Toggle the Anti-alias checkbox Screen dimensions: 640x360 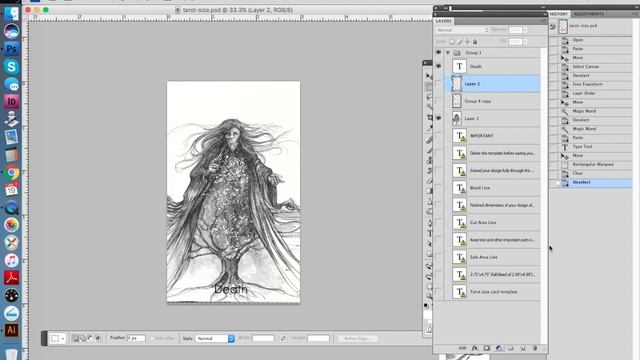pos(153,338)
